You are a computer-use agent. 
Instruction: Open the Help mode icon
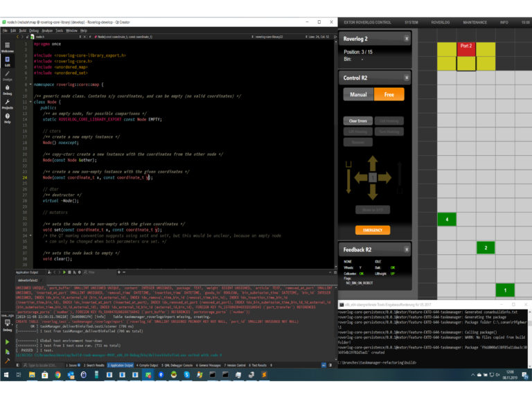pyautogui.click(x=7, y=118)
